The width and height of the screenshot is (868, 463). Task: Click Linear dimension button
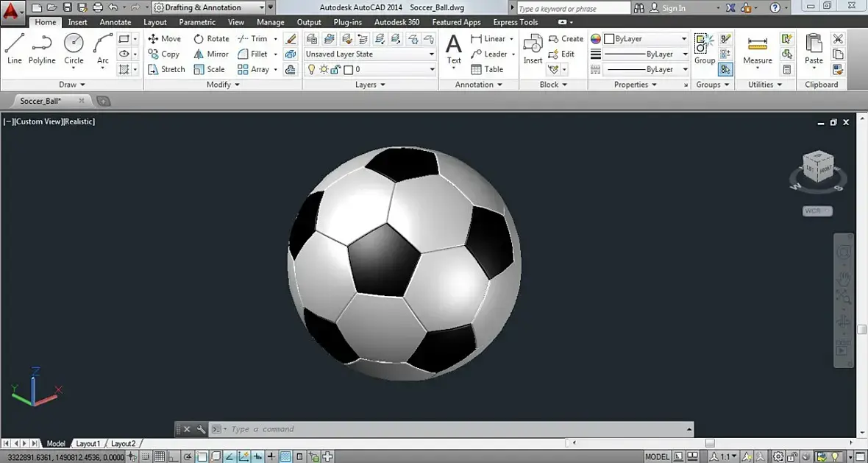pyautogui.click(x=488, y=39)
